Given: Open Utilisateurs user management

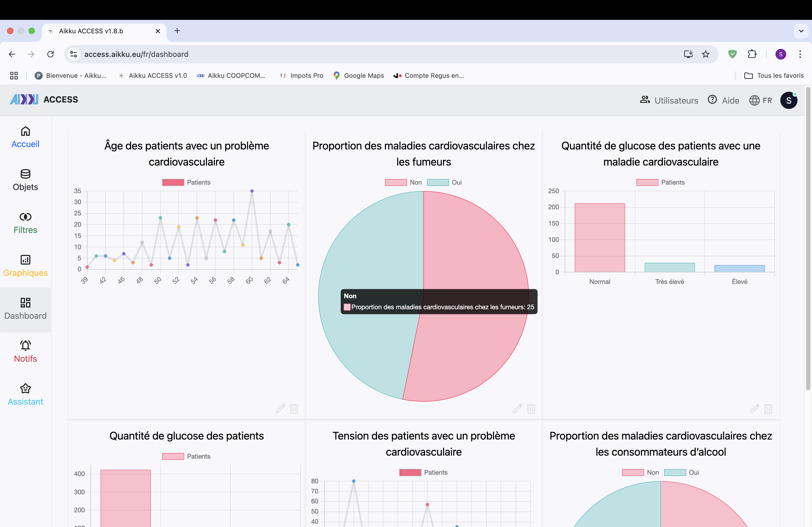Looking at the screenshot, I should tap(669, 100).
